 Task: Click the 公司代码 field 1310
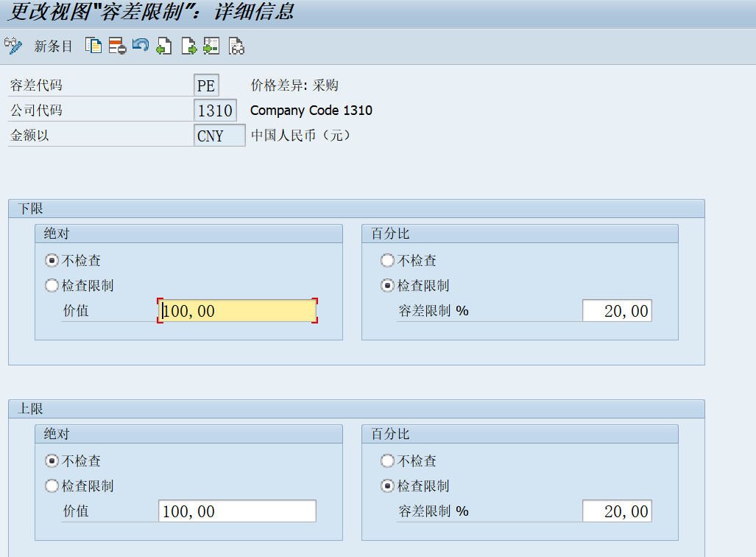tap(215, 111)
